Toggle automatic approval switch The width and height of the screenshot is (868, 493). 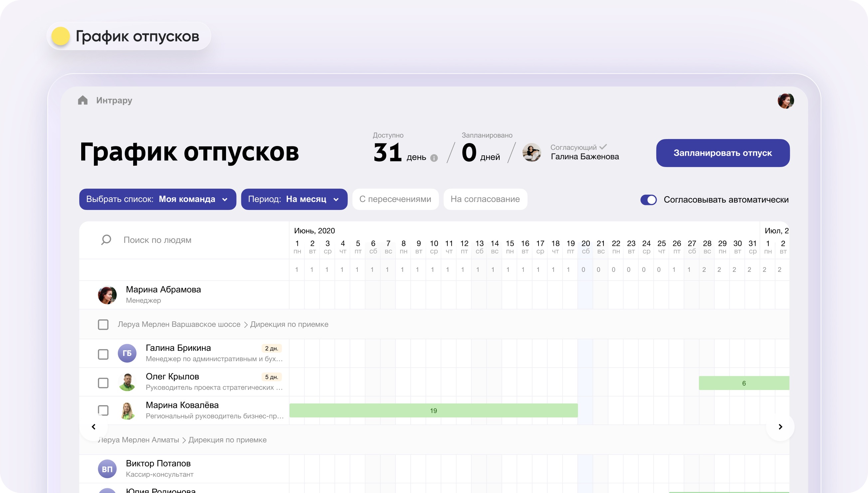point(648,200)
